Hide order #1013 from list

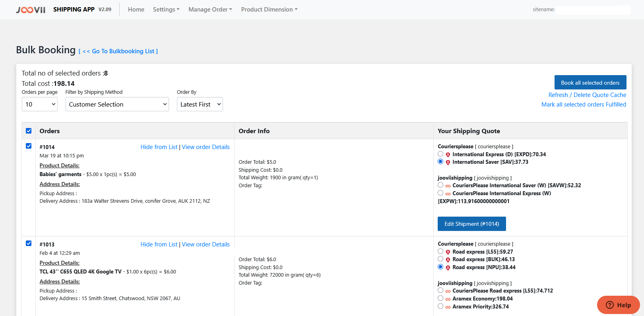159,244
